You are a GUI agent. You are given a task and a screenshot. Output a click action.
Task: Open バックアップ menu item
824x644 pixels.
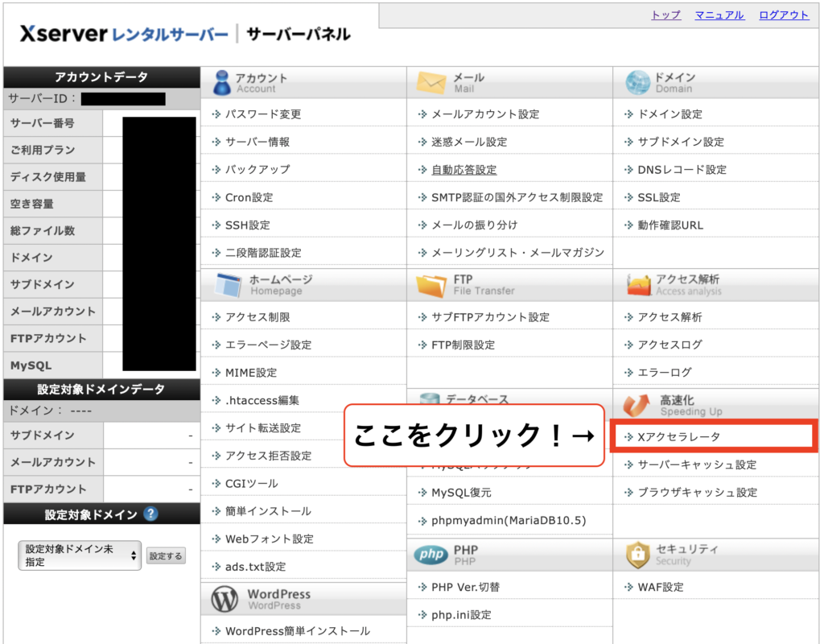[x=257, y=169]
